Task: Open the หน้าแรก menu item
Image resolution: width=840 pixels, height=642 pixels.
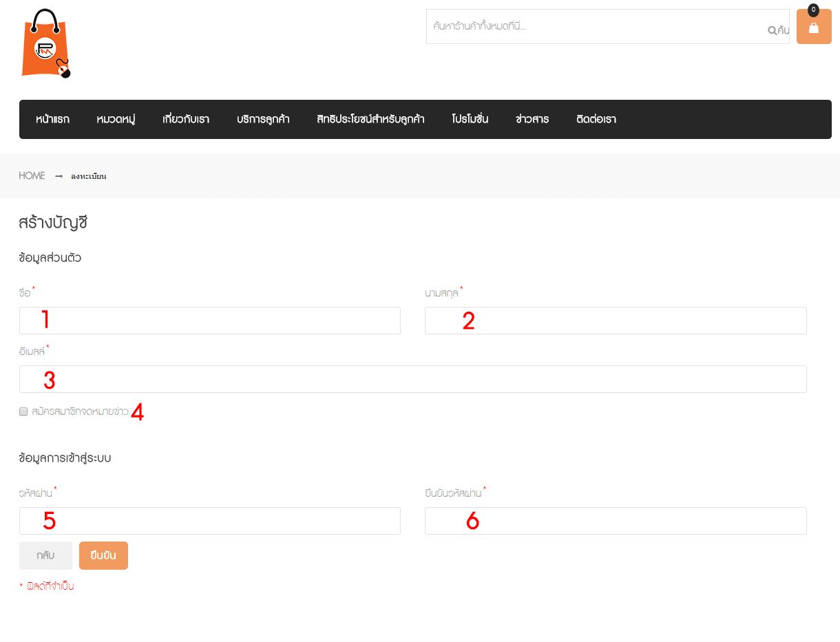Action: point(52,119)
